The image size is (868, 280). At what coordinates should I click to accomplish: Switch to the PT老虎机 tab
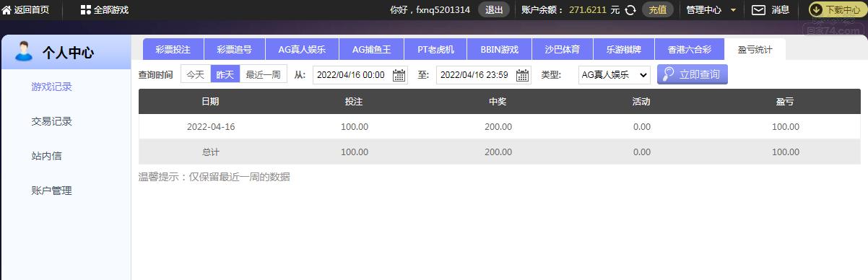[x=436, y=50]
